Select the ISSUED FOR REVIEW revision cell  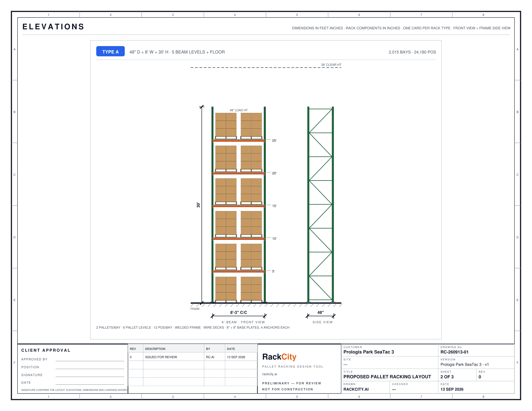click(174, 357)
